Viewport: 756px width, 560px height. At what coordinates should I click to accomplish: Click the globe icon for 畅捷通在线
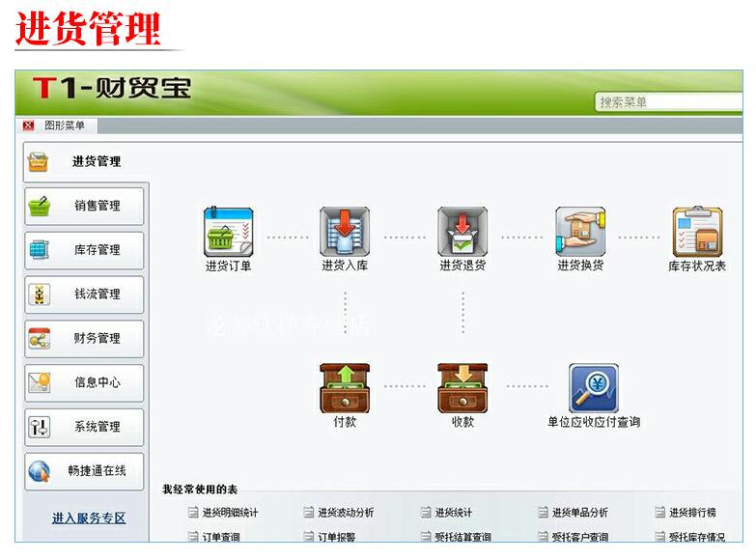(39, 471)
